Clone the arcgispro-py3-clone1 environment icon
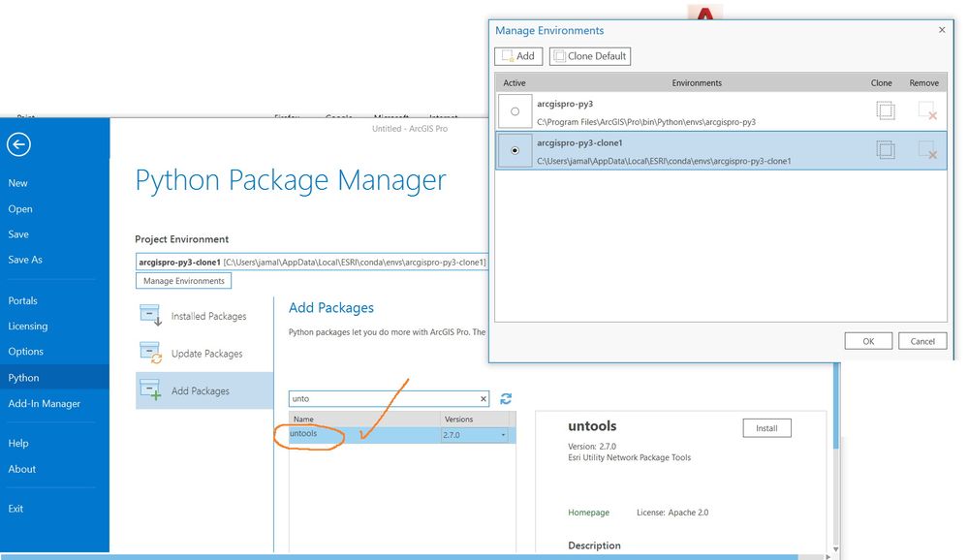Screen dimensions: 968x560 click(x=886, y=150)
